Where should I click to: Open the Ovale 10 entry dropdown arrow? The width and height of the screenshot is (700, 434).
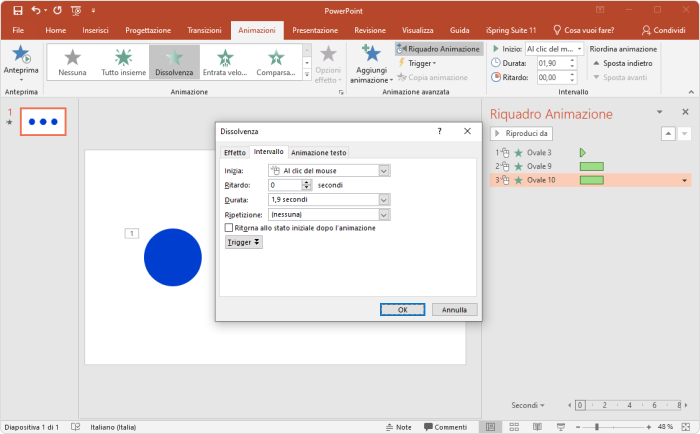tap(684, 180)
